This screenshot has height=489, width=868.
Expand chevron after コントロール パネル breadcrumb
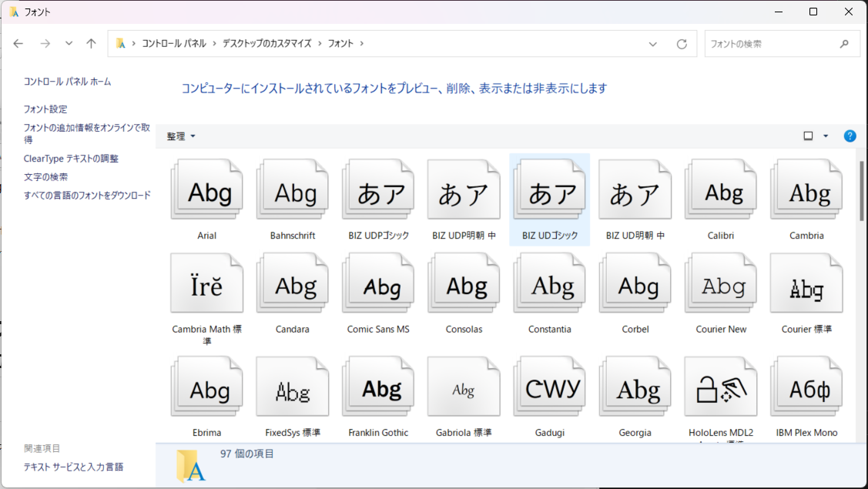click(214, 44)
